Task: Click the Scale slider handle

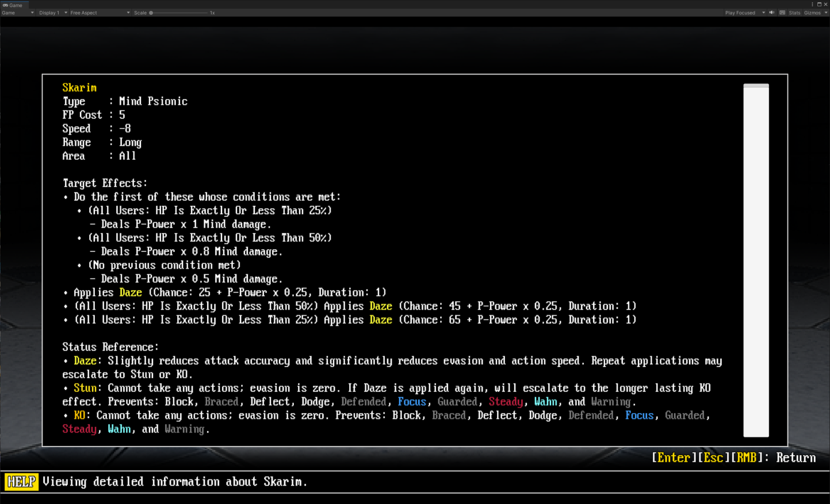Action: (x=151, y=13)
